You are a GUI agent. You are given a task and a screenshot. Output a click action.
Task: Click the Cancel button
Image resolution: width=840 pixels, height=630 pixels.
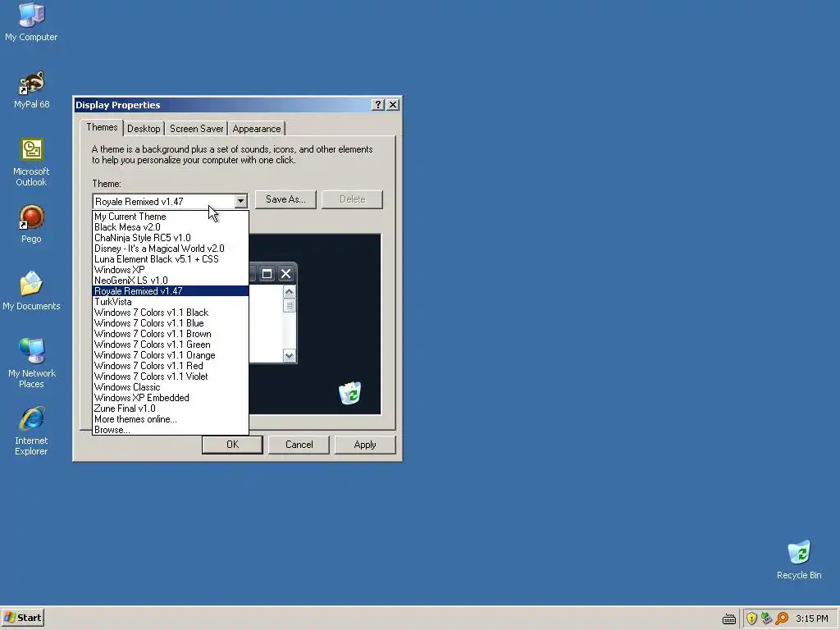pos(299,445)
